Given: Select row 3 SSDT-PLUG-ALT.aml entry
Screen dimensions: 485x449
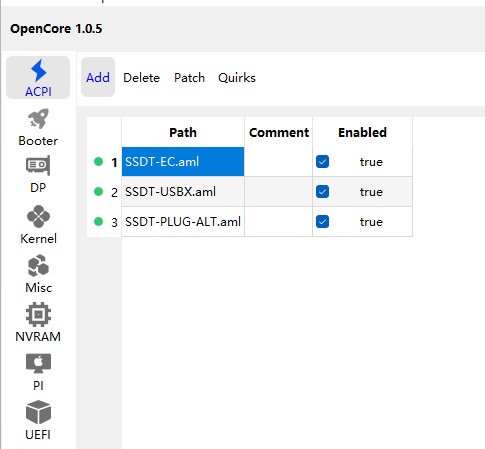Looking at the screenshot, I should point(183,222).
